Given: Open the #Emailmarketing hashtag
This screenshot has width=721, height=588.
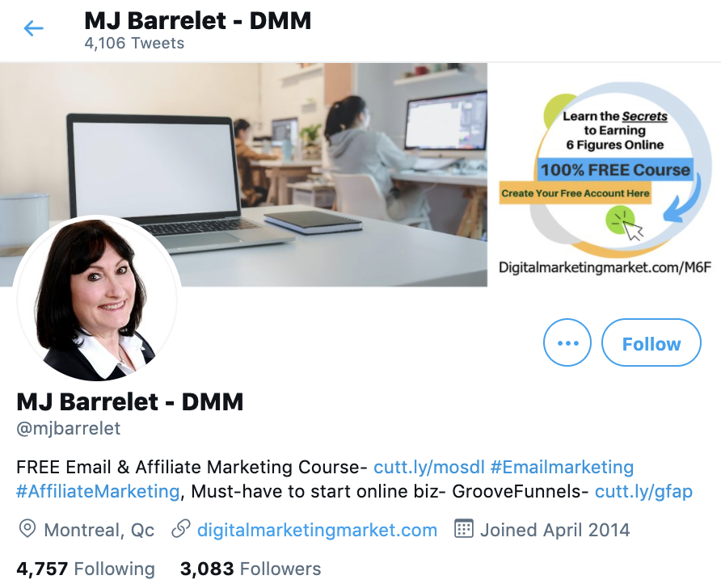Looking at the screenshot, I should (562, 467).
